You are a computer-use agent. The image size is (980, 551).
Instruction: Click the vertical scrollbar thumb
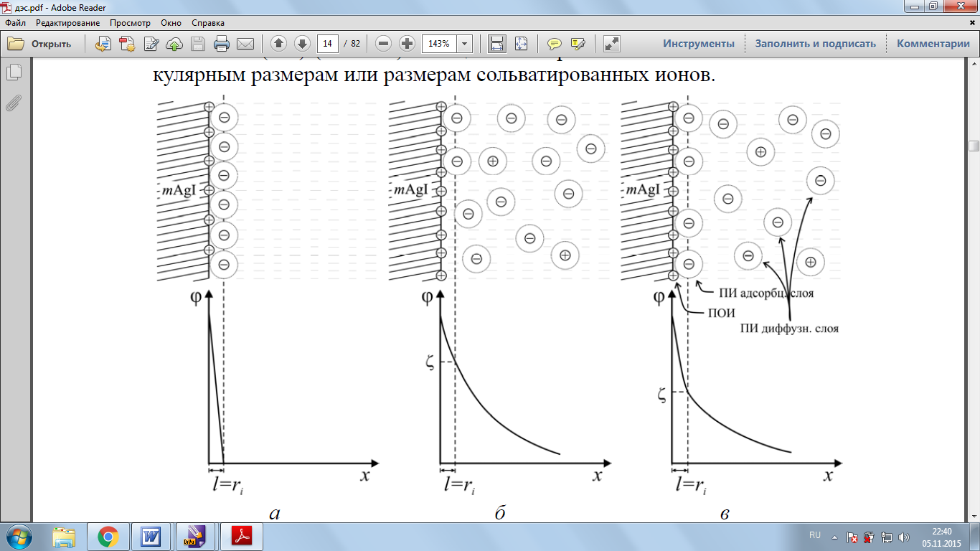pos(974,146)
